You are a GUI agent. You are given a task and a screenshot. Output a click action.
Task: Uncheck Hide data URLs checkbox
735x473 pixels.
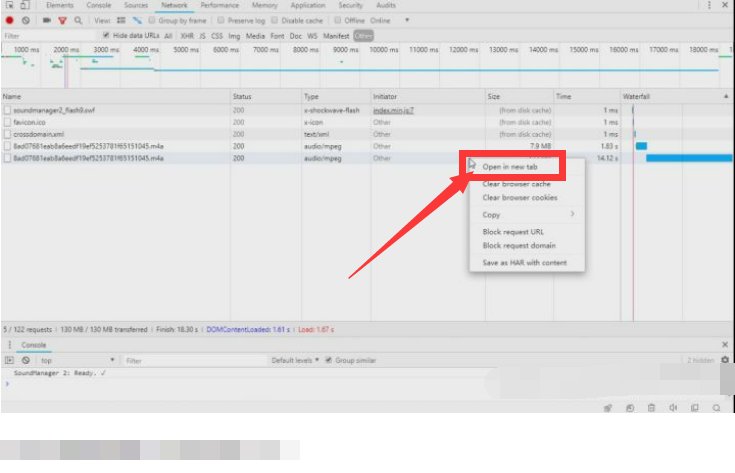106,35
